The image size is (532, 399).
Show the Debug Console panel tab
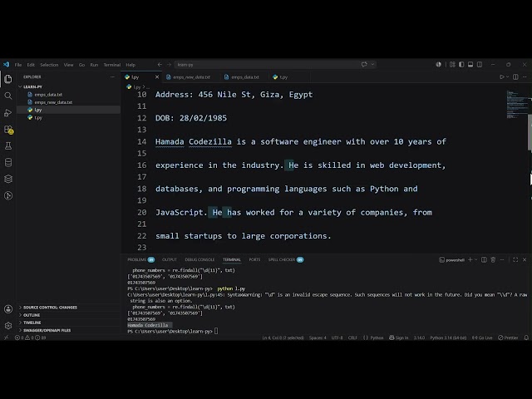pyautogui.click(x=199, y=259)
